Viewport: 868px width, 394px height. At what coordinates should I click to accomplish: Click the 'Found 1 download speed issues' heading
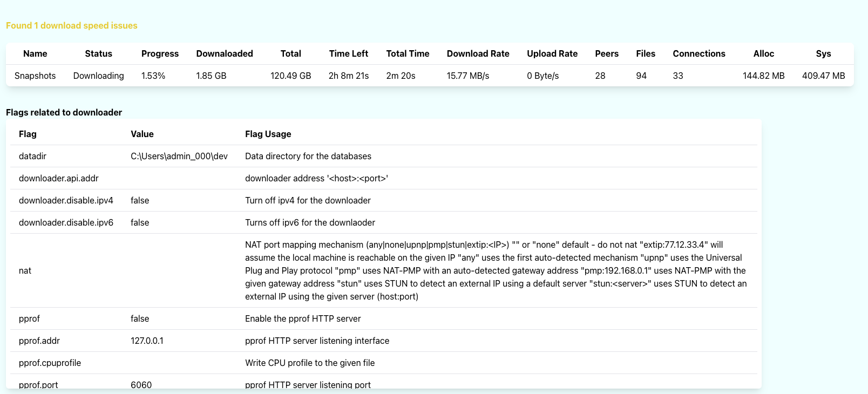[x=72, y=25]
